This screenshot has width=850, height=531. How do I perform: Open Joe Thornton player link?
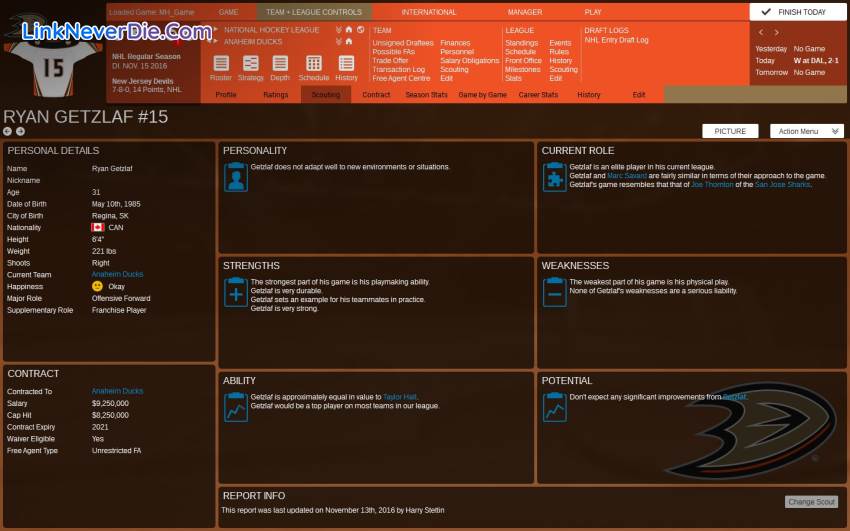712,185
